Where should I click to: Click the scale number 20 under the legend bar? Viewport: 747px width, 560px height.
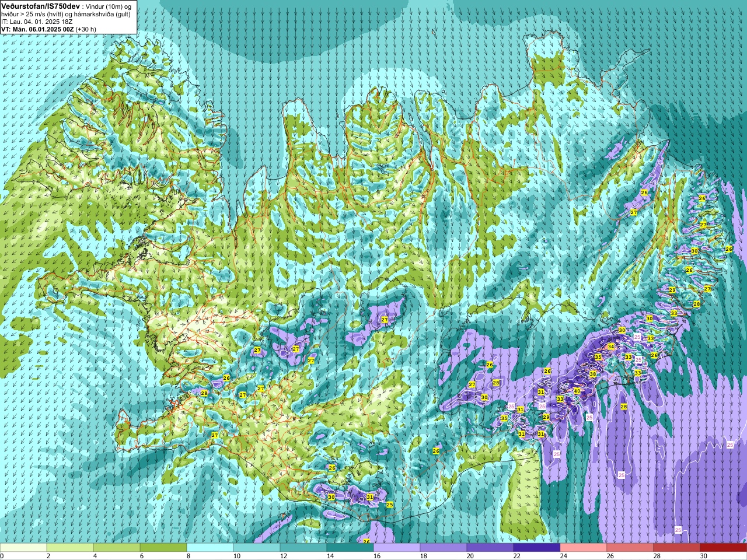coord(471,556)
